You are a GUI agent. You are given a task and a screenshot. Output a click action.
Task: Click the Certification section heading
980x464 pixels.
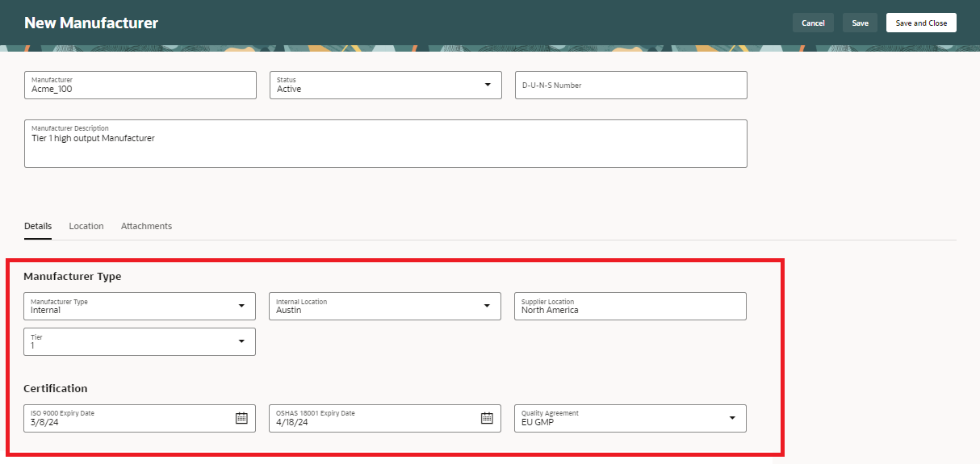(56, 388)
